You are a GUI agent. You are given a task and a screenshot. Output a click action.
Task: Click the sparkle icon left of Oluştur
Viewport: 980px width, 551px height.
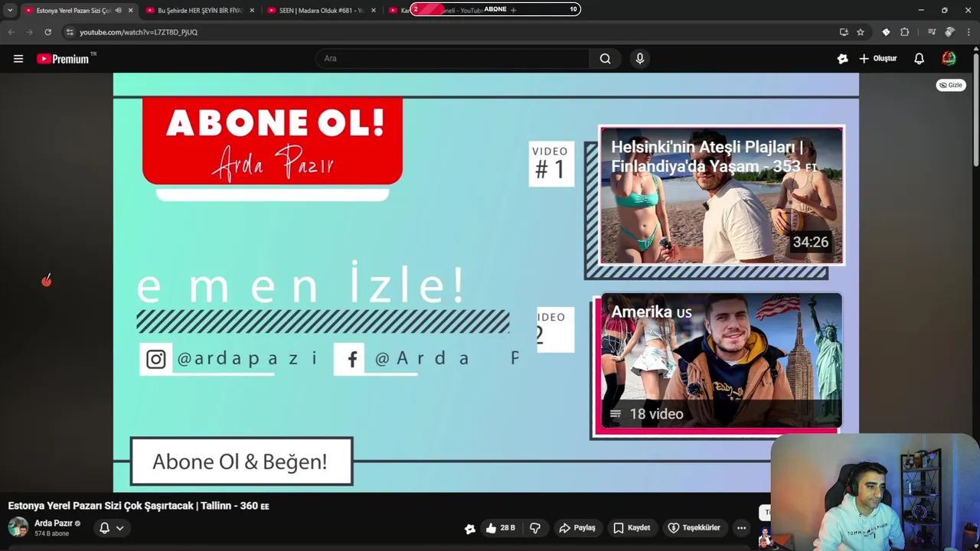[842, 58]
